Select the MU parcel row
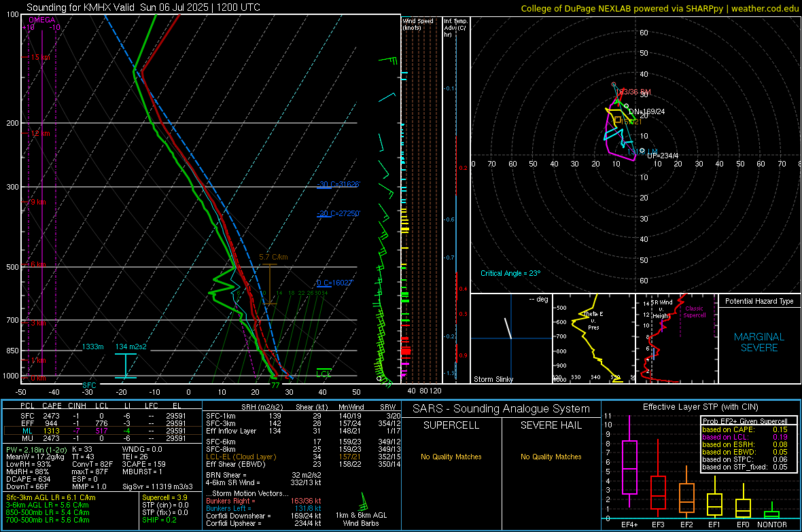 103,438
